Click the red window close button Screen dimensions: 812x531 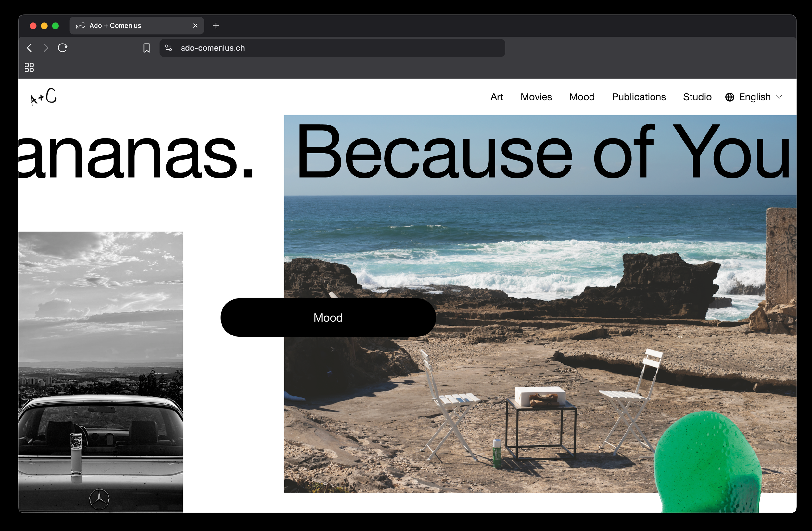coord(33,26)
